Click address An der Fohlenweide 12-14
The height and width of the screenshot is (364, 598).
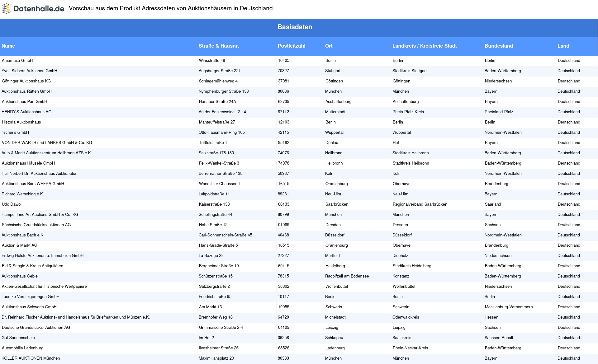pyautogui.click(x=222, y=112)
